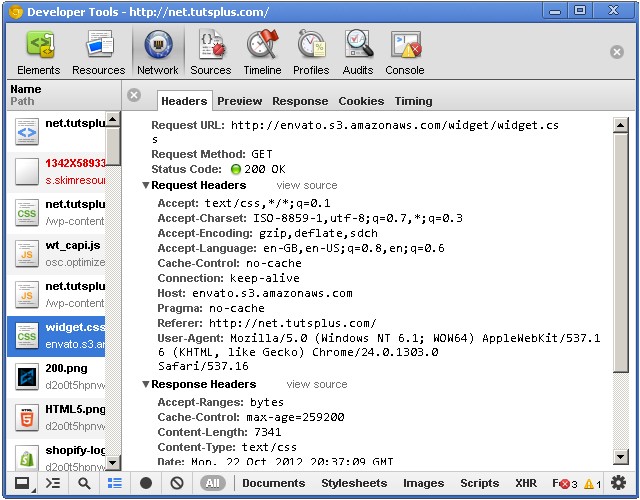Open the settings gear in status bar
Image resolution: width=640 pixels, height=500 pixels.
pyautogui.click(x=618, y=483)
